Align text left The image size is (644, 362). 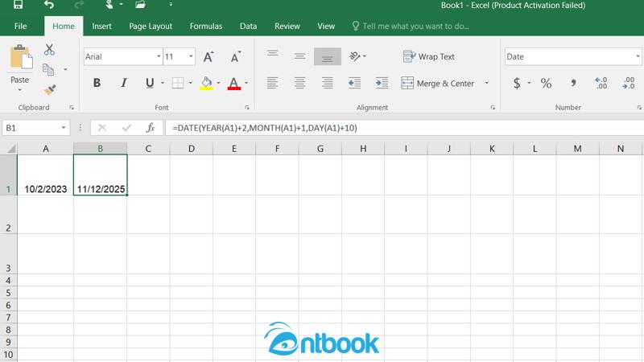pyautogui.click(x=273, y=83)
